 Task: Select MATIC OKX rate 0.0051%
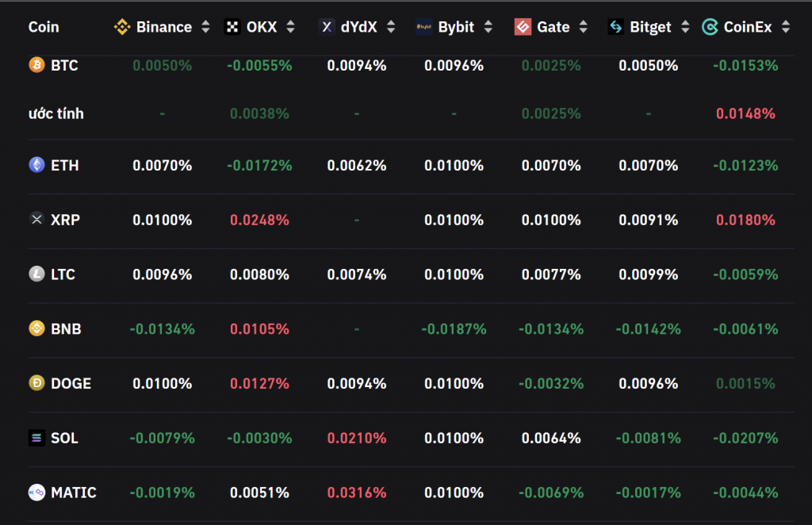tap(259, 492)
